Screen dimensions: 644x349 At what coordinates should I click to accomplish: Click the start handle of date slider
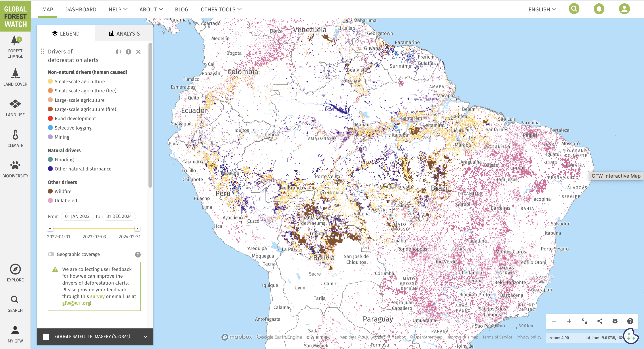[50, 228]
